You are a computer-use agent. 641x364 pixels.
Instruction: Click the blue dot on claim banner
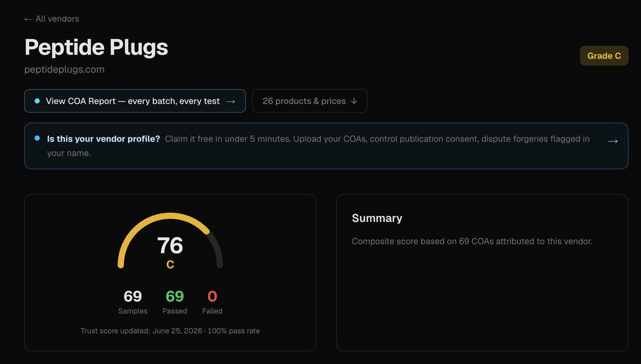click(37, 138)
